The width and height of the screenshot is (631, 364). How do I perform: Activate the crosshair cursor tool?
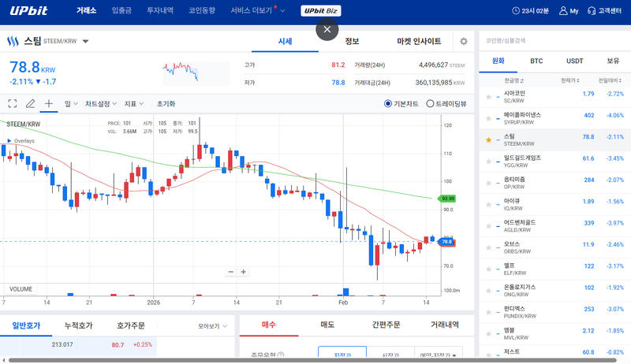coord(49,103)
